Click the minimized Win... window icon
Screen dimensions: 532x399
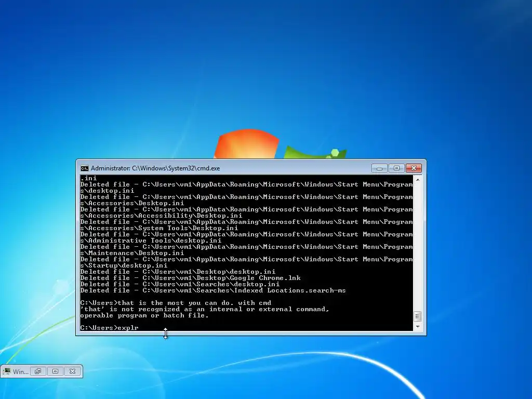click(x=7, y=371)
